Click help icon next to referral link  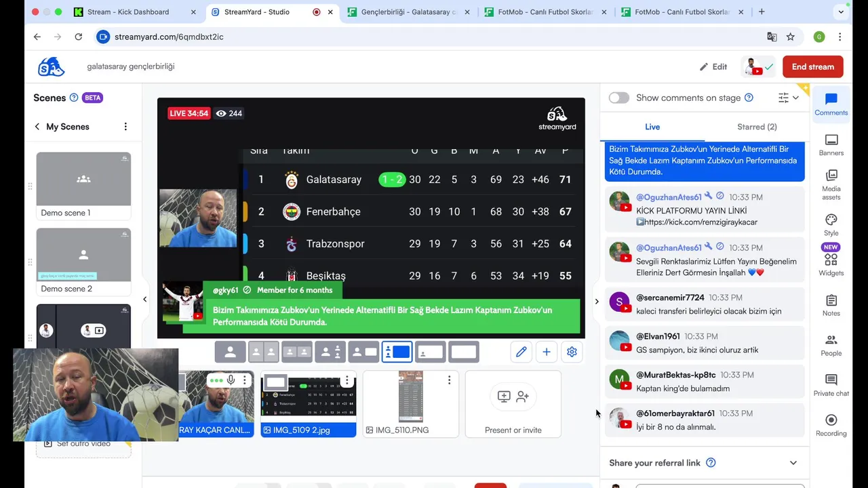(x=711, y=463)
